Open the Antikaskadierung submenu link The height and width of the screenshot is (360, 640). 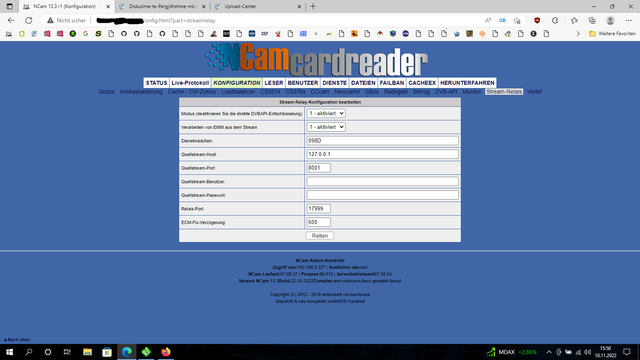(141, 92)
